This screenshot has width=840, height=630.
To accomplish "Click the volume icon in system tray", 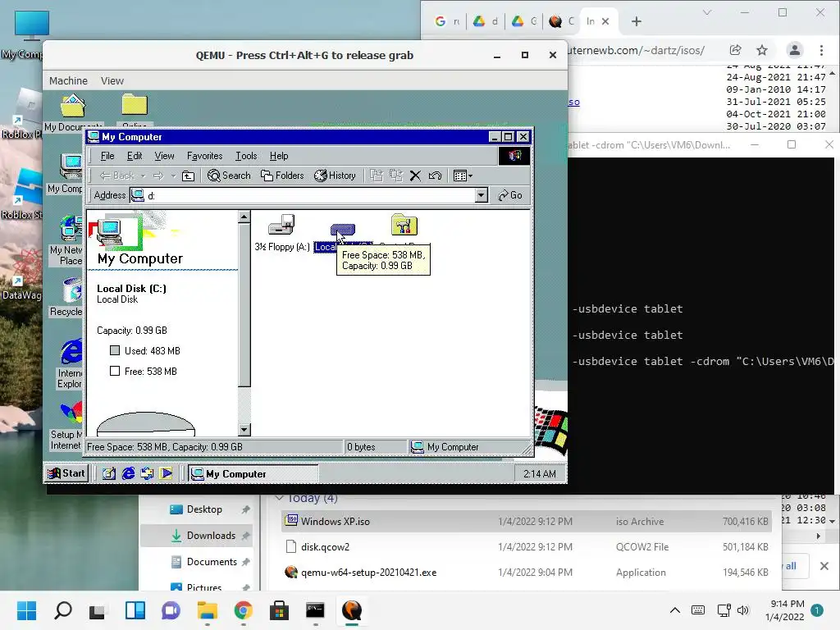I will [x=743, y=610].
